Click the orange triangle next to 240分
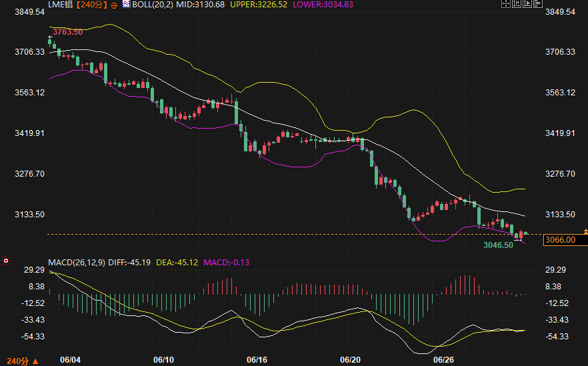This screenshot has height=366, width=588. [35, 361]
